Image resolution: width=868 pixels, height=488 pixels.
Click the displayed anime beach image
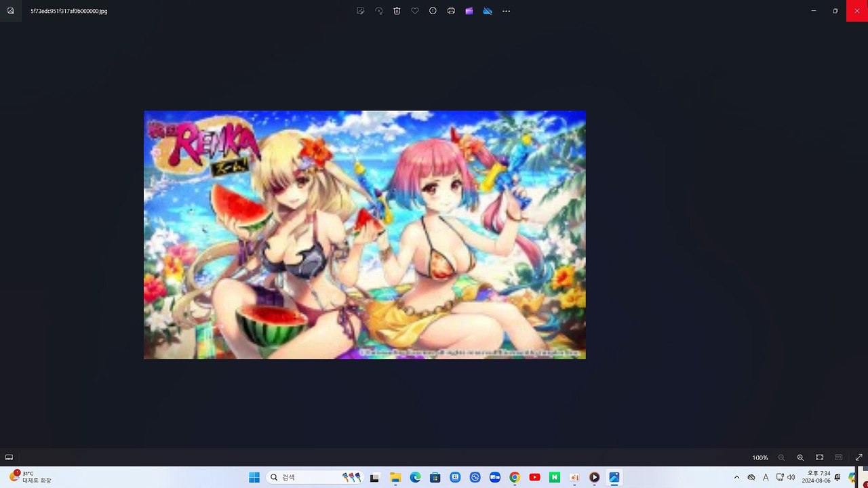pos(365,235)
